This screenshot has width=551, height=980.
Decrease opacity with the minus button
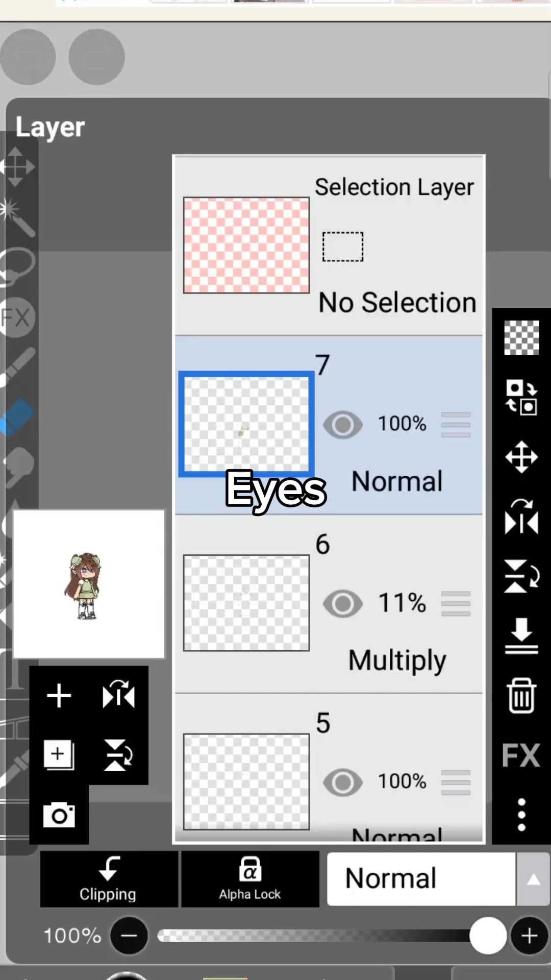[x=129, y=936]
